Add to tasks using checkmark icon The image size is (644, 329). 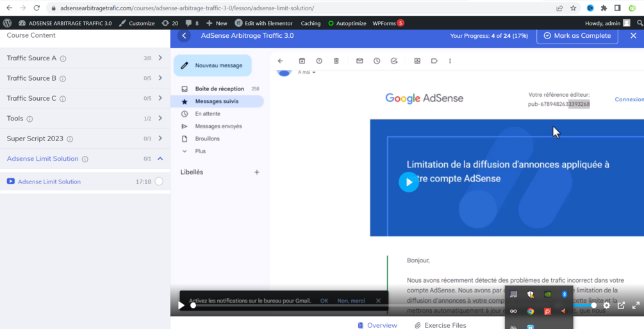pos(394,61)
